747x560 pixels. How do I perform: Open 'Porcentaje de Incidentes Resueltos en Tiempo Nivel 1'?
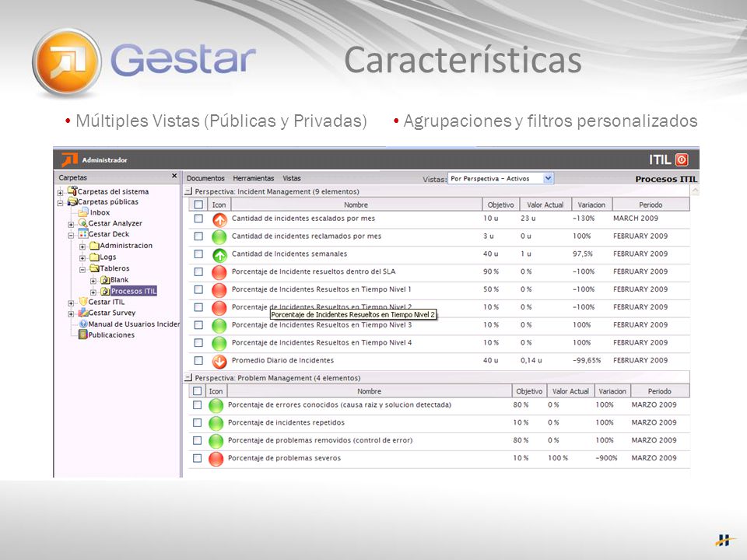[x=321, y=289]
